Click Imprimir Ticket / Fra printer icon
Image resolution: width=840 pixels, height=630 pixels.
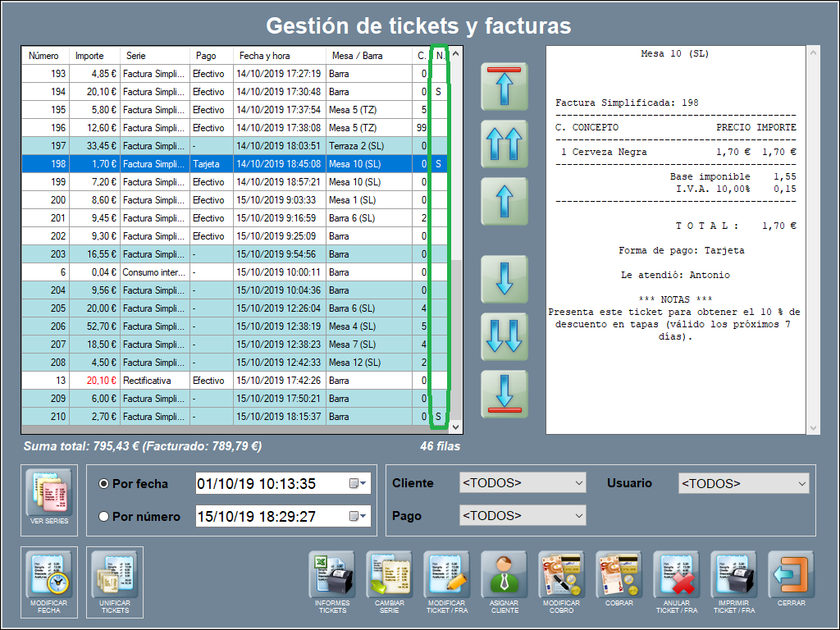coord(734,574)
